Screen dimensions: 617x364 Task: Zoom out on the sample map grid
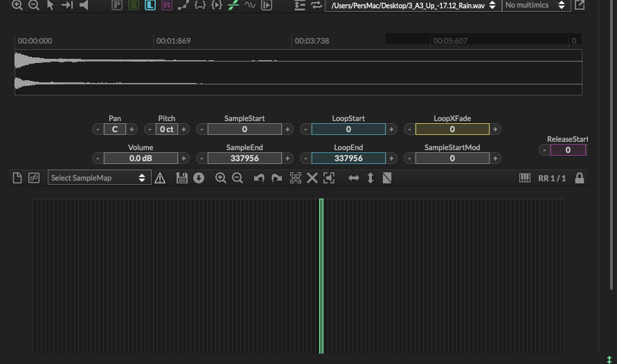click(238, 178)
